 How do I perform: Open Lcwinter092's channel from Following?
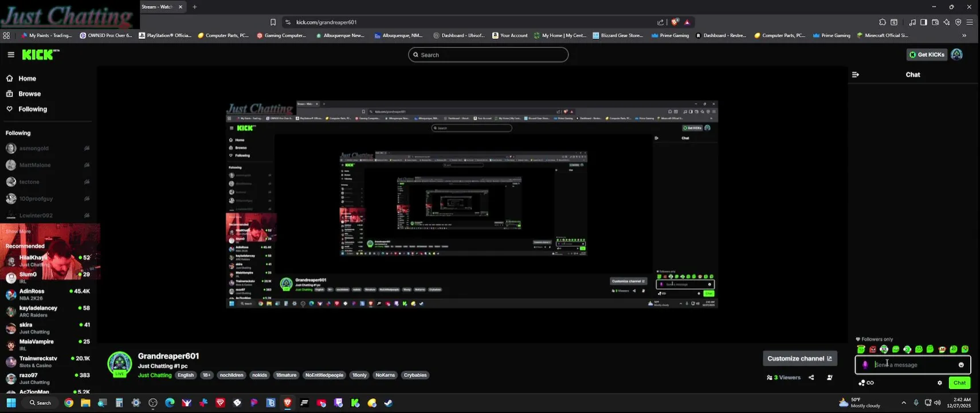48,216
